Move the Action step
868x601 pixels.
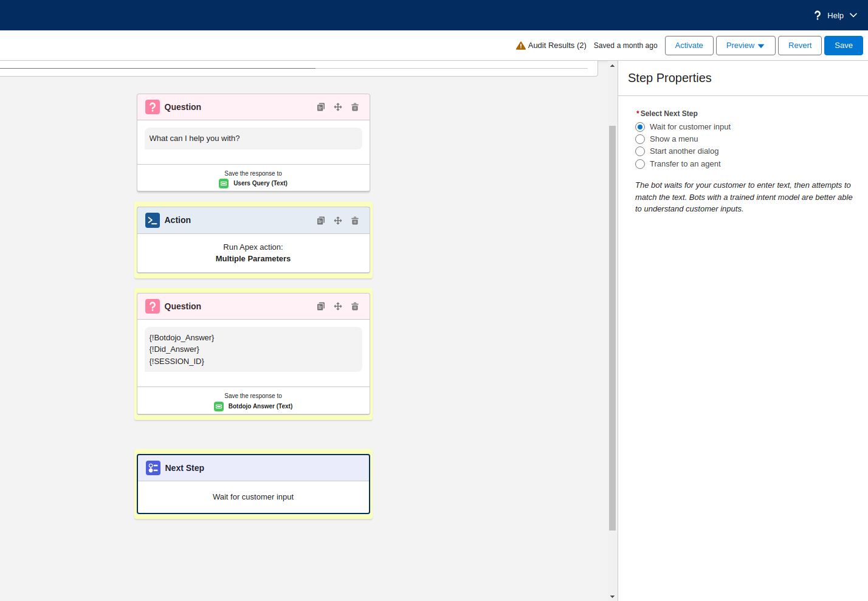338,221
